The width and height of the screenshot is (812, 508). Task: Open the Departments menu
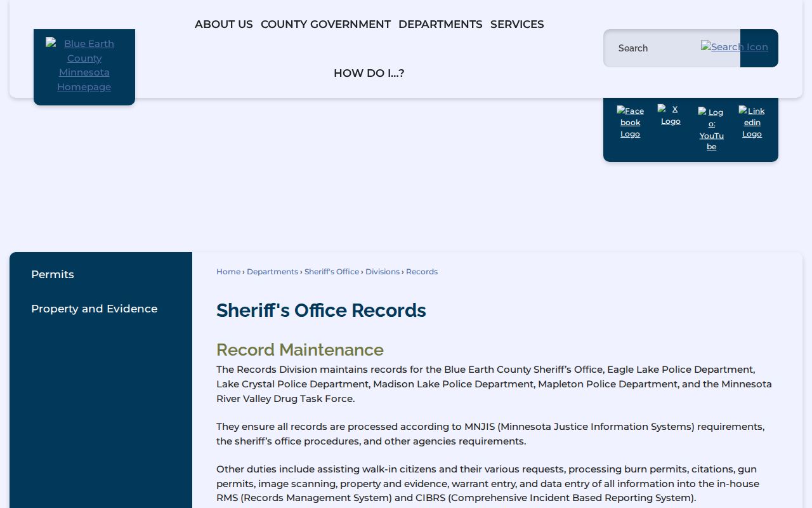pyautogui.click(x=440, y=24)
